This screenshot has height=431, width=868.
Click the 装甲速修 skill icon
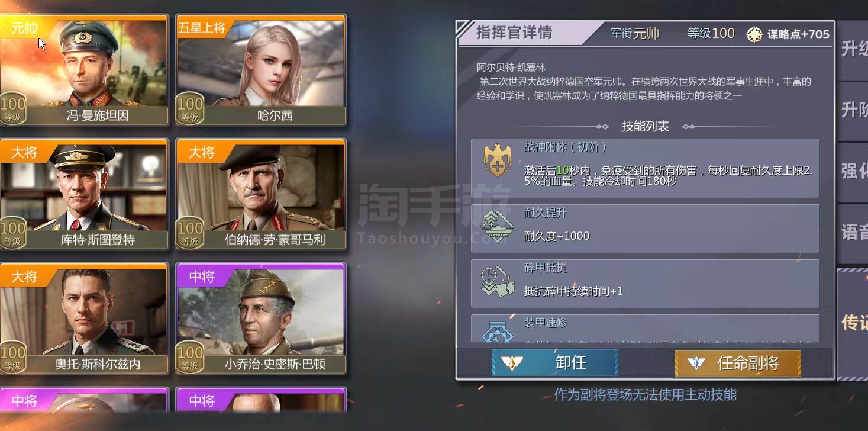click(x=498, y=332)
